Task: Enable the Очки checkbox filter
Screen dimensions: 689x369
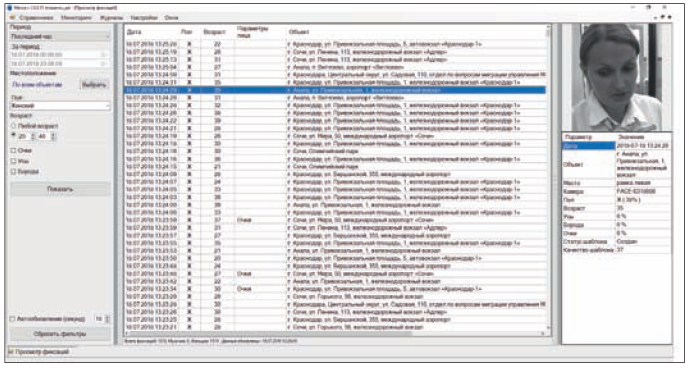Action: click(x=14, y=151)
